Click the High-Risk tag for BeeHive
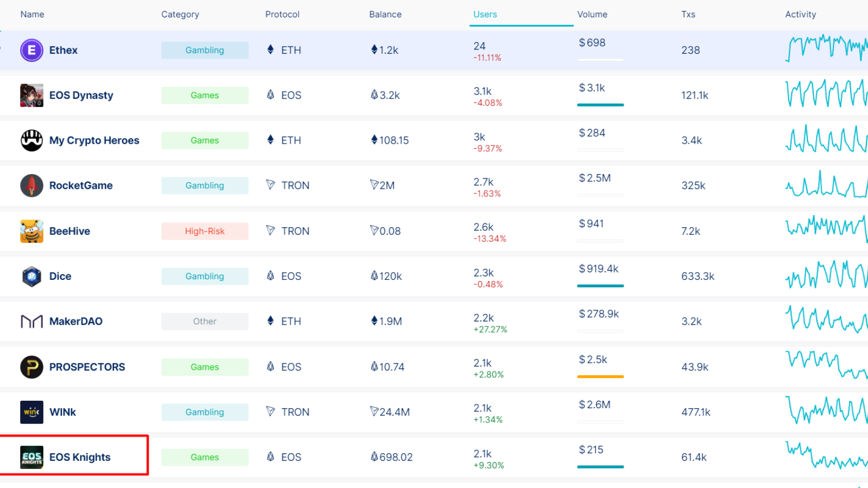The height and width of the screenshot is (488, 868). pos(205,231)
